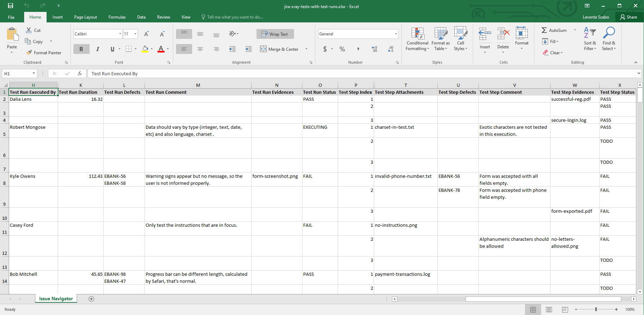Viewport: 644px width, 315px height.
Task: Toggle Italic formatting
Action: coord(98,49)
